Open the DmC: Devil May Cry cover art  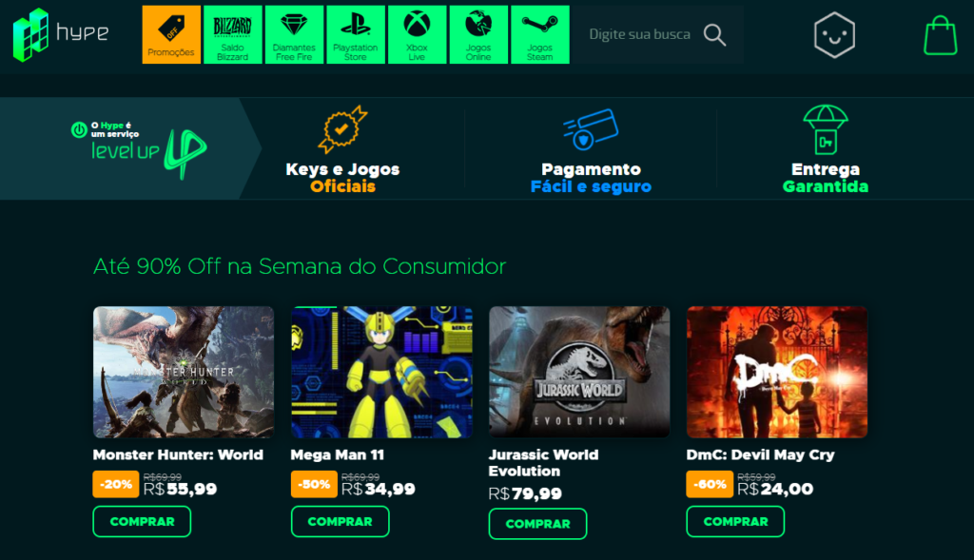click(x=777, y=372)
